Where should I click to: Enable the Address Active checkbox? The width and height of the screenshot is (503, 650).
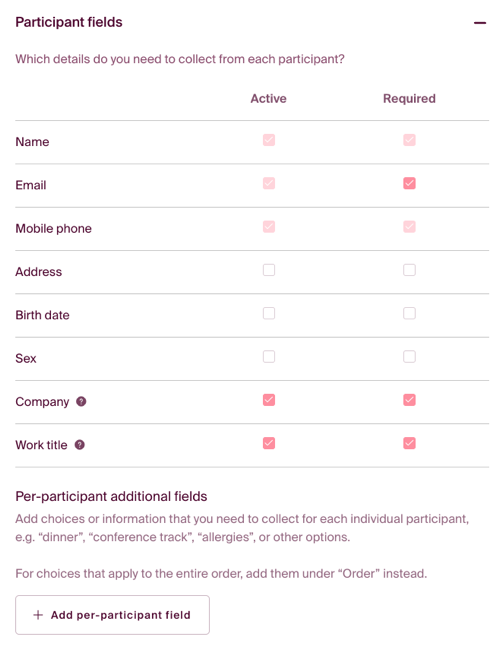pyautogui.click(x=269, y=270)
